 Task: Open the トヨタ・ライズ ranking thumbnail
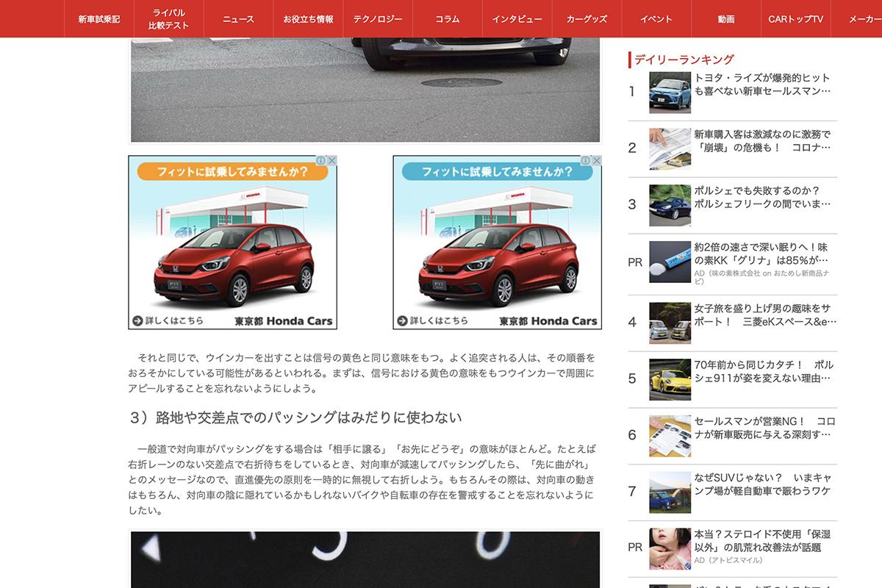coord(670,92)
